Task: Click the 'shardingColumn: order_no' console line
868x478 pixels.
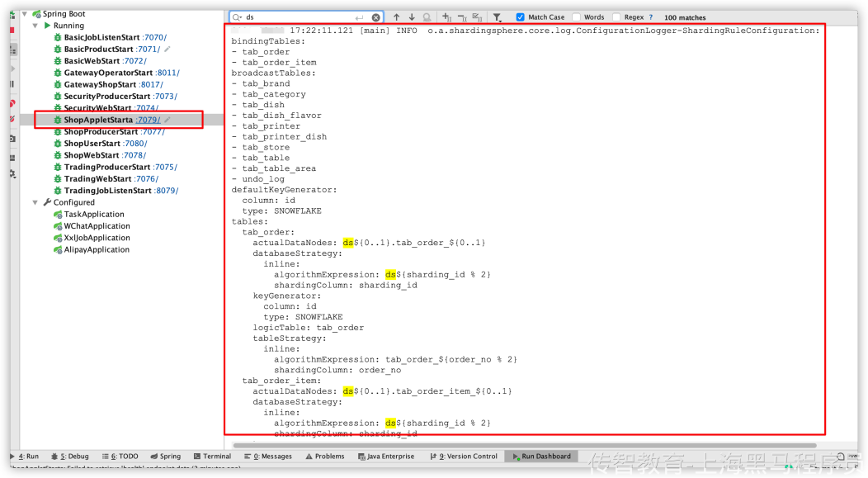Action: [337, 370]
